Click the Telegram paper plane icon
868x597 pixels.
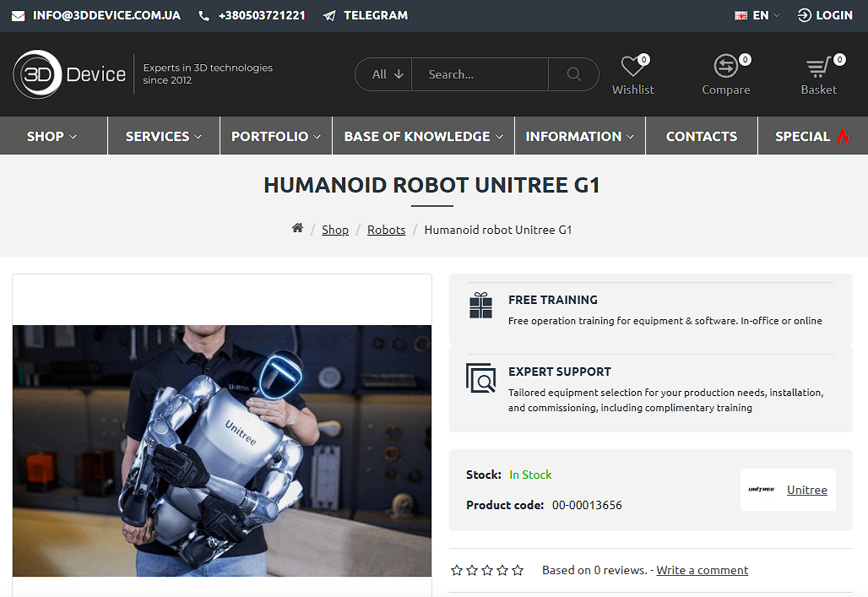[329, 16]
